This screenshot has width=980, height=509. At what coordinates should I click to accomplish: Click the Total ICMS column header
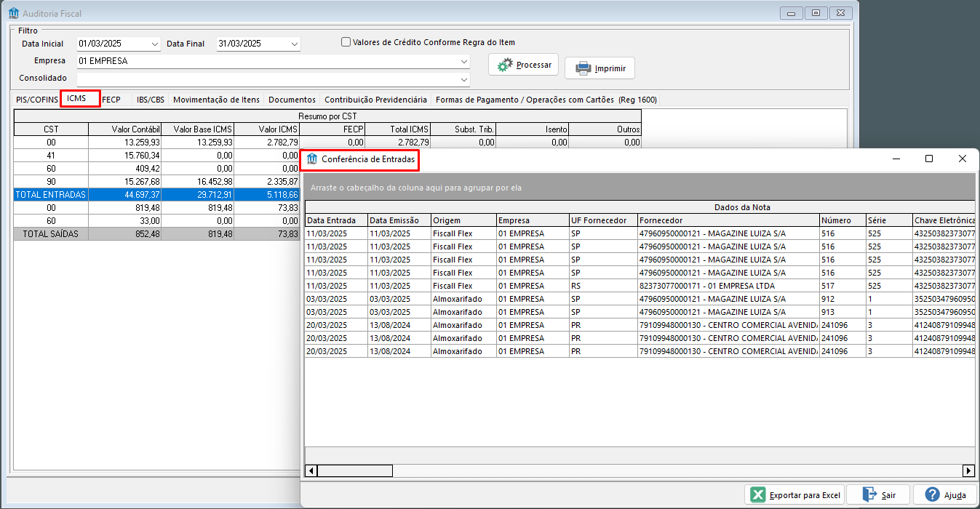point(398,129)
